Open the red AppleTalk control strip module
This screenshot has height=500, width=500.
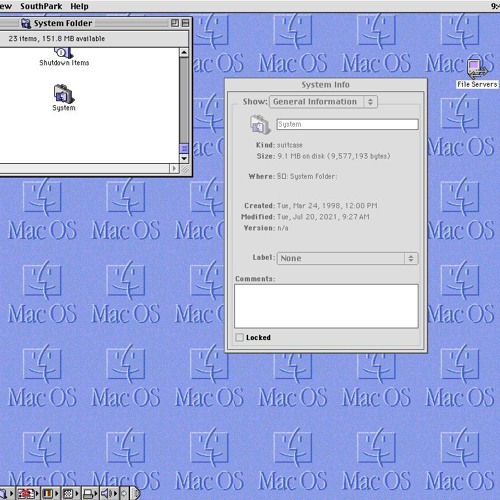pyautogui.click(x=28, y=493)
